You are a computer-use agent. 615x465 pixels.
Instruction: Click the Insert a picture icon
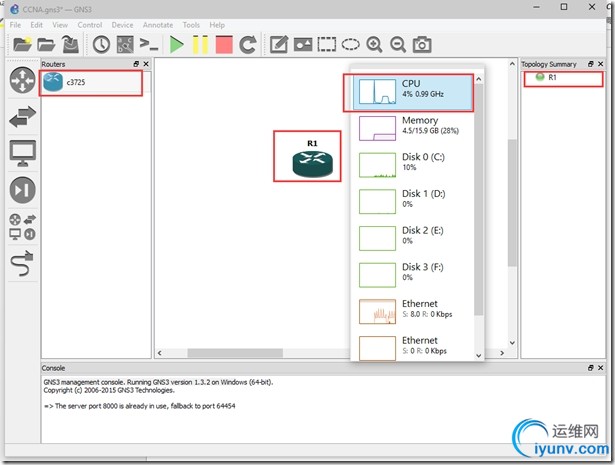point(303,44)
